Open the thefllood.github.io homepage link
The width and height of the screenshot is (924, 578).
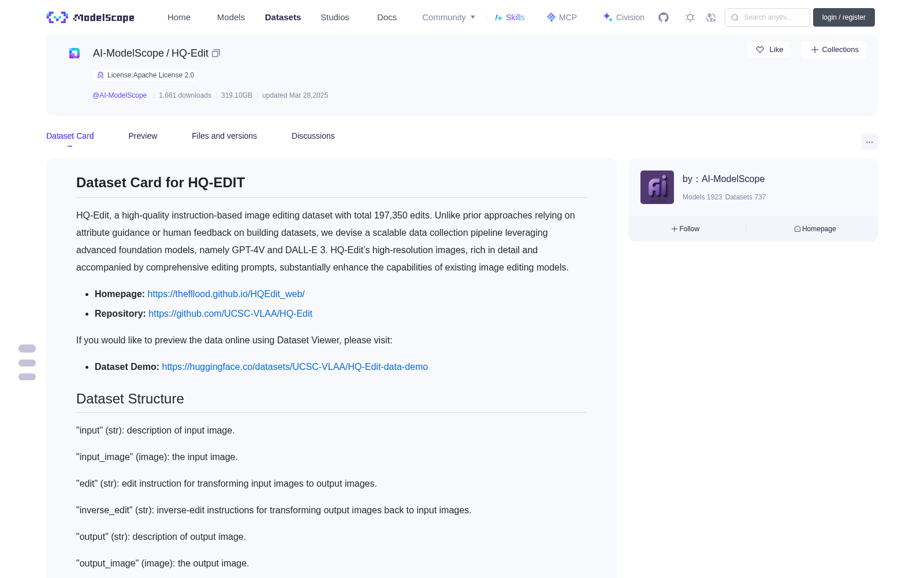point(226,294)
